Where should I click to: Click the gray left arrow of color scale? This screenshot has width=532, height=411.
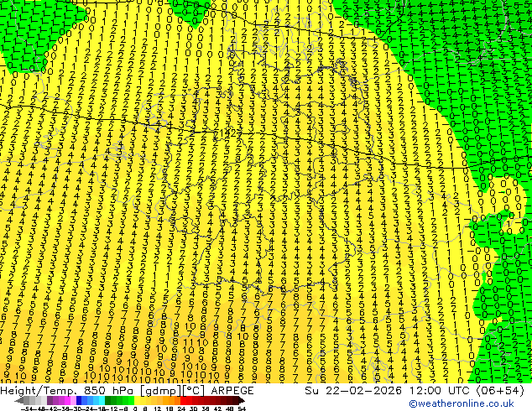tap(19, 401)
